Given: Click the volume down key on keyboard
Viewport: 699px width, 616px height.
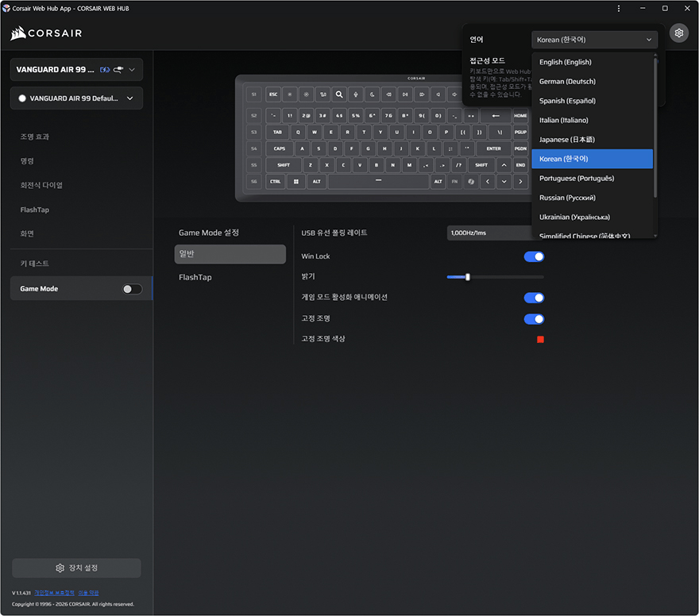Looking at the screenshot, I should pos(438,94).
